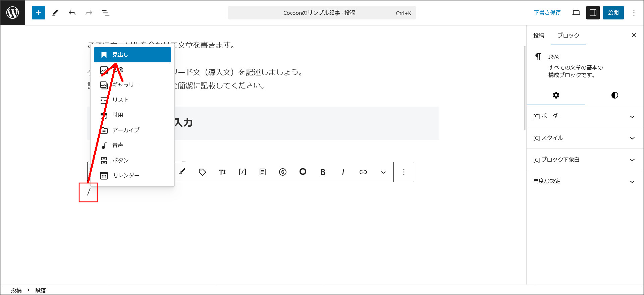The width and height of the screenshot is (644, 295).
Task: Expand the [C] ブロック下余白 panel
Action: (x=585, y=160)
